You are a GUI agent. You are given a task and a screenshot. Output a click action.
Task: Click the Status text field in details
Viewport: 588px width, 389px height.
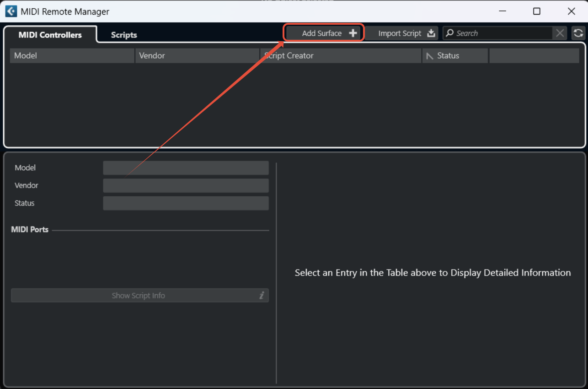point(186,203)
